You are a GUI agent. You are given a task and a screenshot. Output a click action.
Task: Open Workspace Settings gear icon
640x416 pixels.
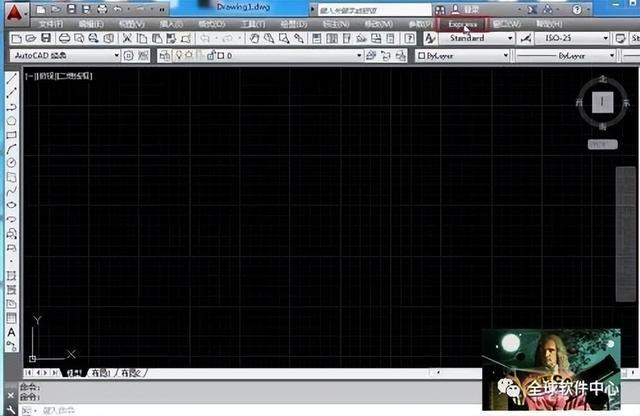pos(129,56)
